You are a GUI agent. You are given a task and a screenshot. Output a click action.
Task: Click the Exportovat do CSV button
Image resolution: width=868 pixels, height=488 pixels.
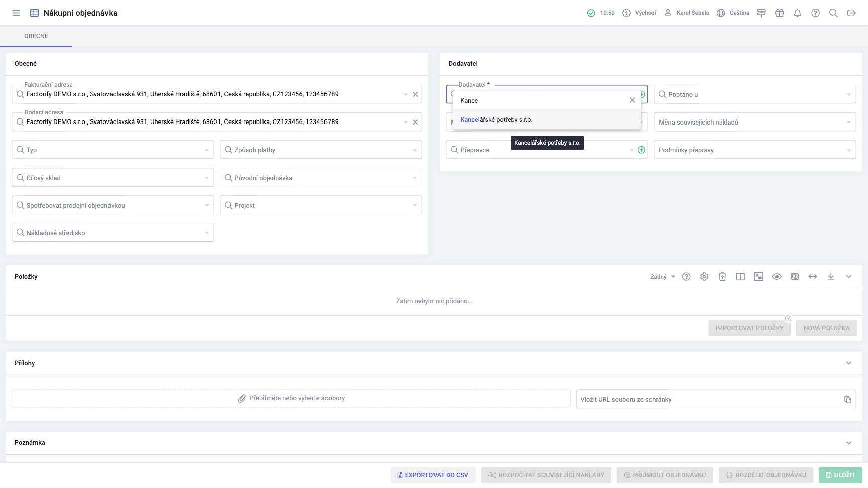tap(432, 475)
